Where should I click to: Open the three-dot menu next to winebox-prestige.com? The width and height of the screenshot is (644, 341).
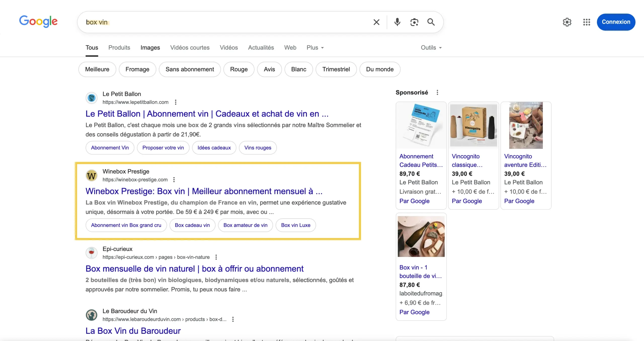[174, 180]
